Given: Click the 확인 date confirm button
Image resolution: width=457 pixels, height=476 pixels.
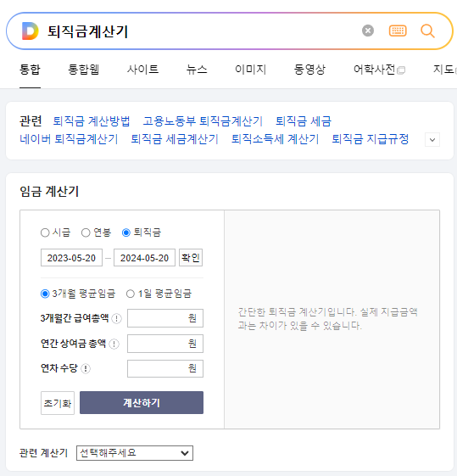Looking at the screenshot, I should pos(191,258).
